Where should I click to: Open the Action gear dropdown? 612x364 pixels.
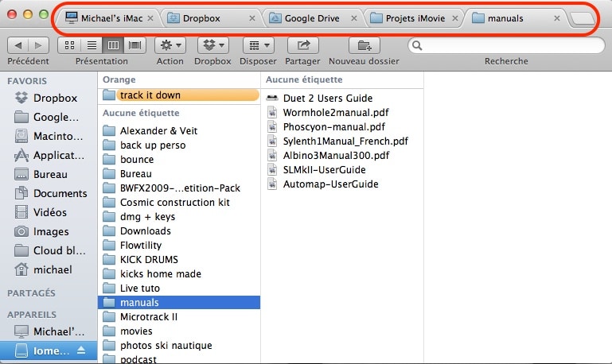[170, 46]
